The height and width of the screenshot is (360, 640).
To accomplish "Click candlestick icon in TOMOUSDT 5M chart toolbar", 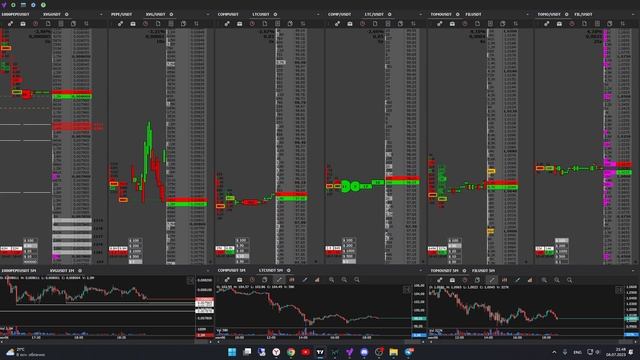I will (x=504, y=280).
